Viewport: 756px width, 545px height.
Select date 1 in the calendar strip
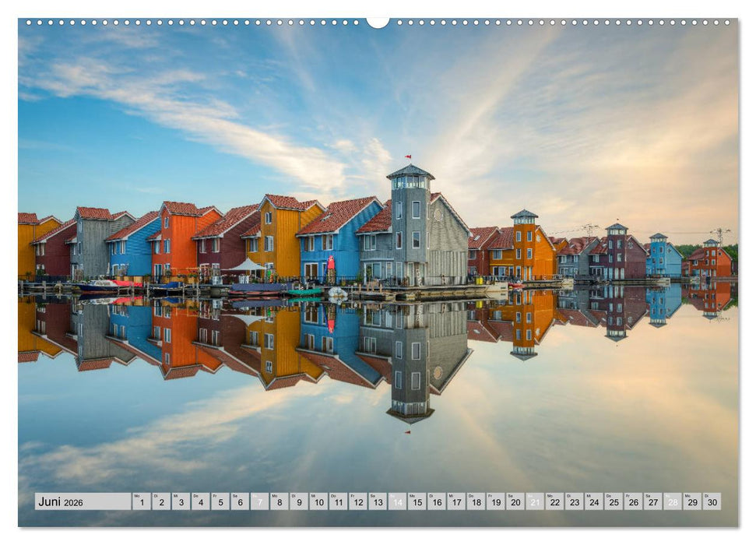click(142, 501)
